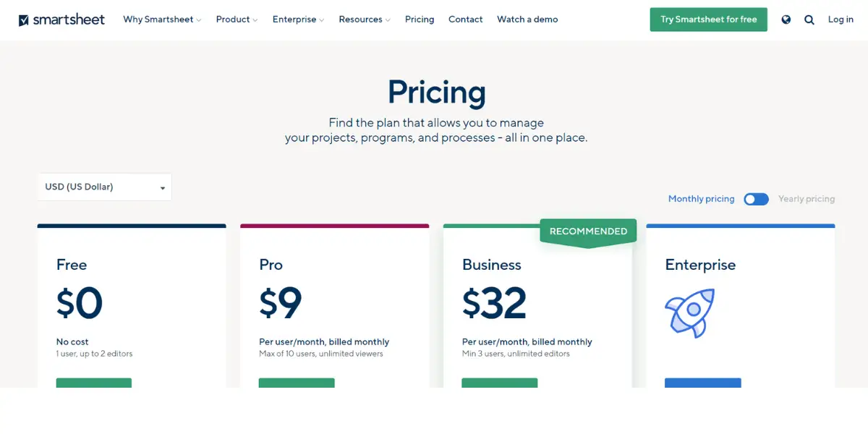Image resolution: width=868 pixels, height=434 pixels.
Task: Expand the Why Smartsheet menu
Action: coord(162,20)
